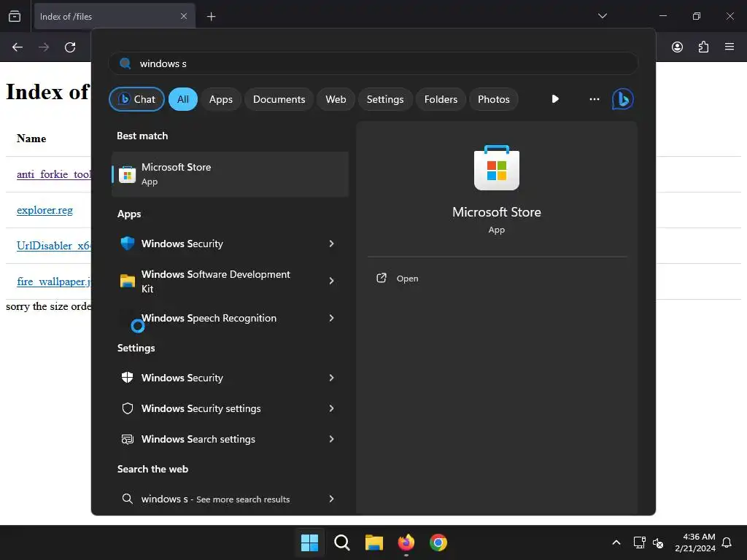Launch Google Chrome from taskbar
The width and height of the screenshot is (747, 560).
[x=438, y=542]
